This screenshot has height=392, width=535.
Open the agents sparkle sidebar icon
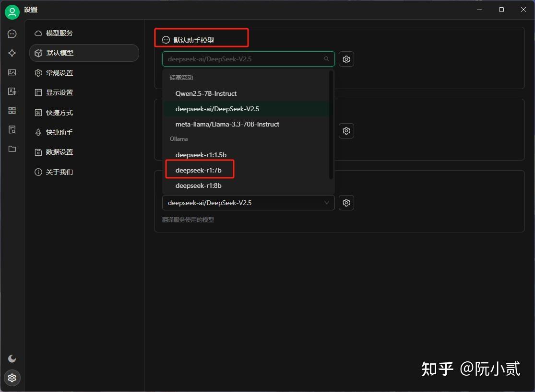[12, 53]
